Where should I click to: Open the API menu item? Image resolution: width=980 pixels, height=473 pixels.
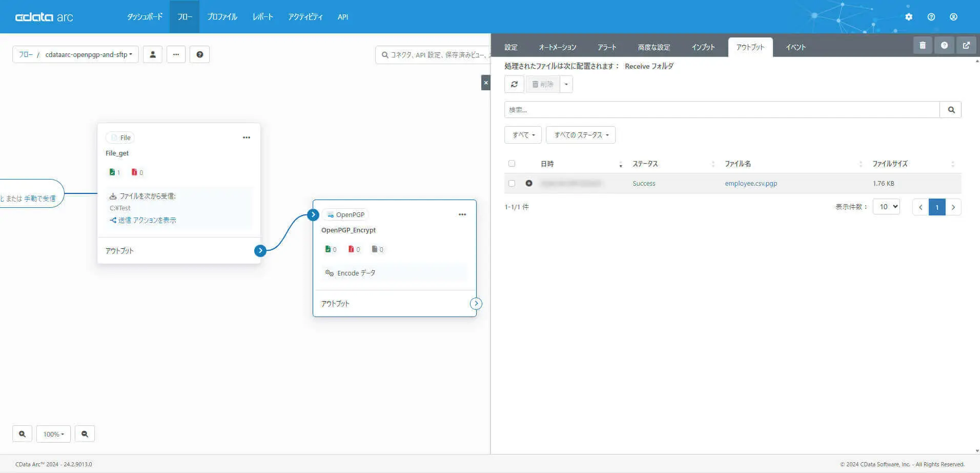pyautogui.click(x=343, y=17)
